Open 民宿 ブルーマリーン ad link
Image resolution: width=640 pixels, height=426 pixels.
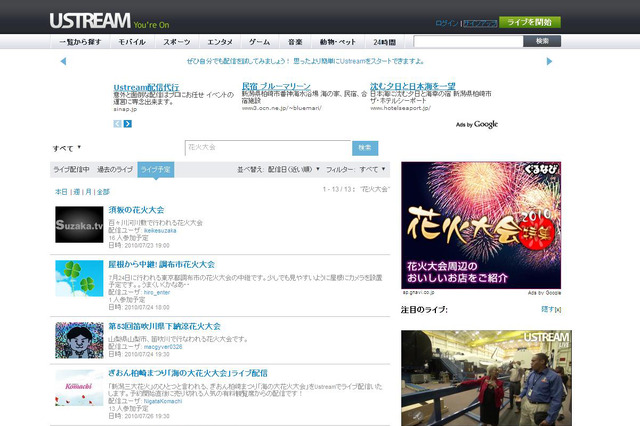[x=276, y=86]
